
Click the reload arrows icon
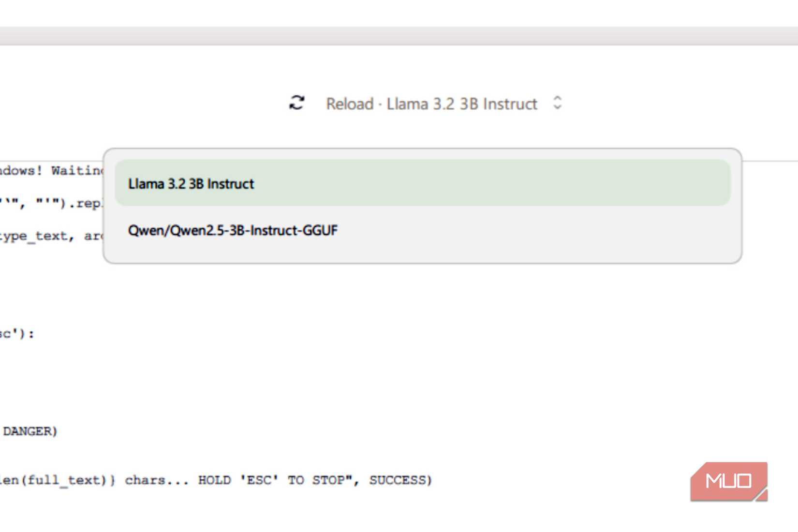297,103
